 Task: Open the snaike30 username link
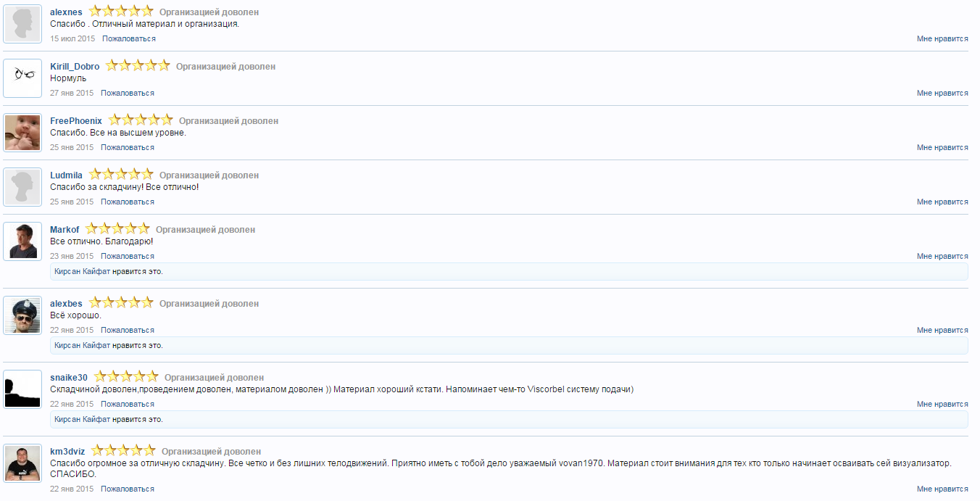click(x=69, y=378)
